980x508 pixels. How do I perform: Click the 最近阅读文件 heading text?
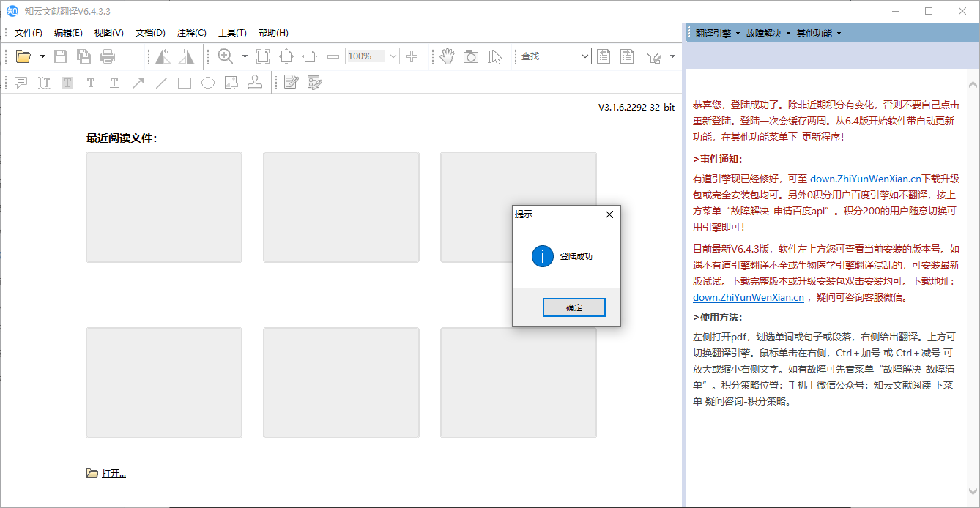click(122, 138)
